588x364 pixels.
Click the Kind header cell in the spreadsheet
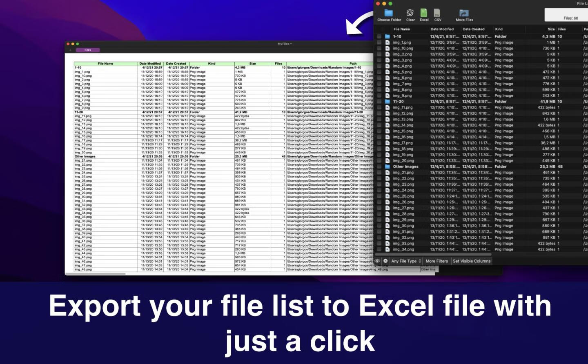pyautogui.click(x=212, y=64)
